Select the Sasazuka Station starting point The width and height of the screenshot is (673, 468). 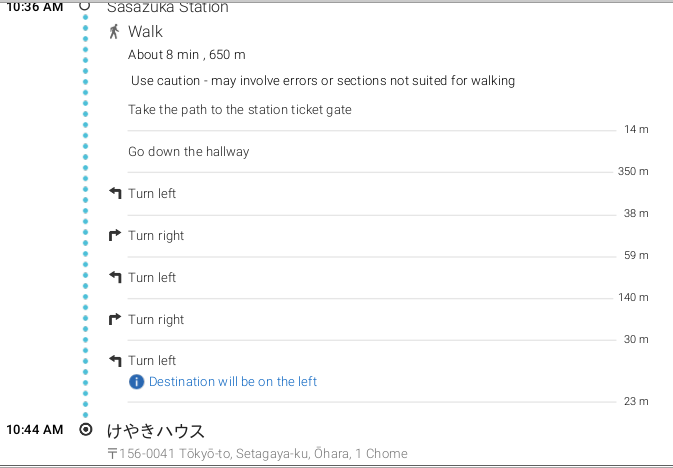(x=167, y=8)
